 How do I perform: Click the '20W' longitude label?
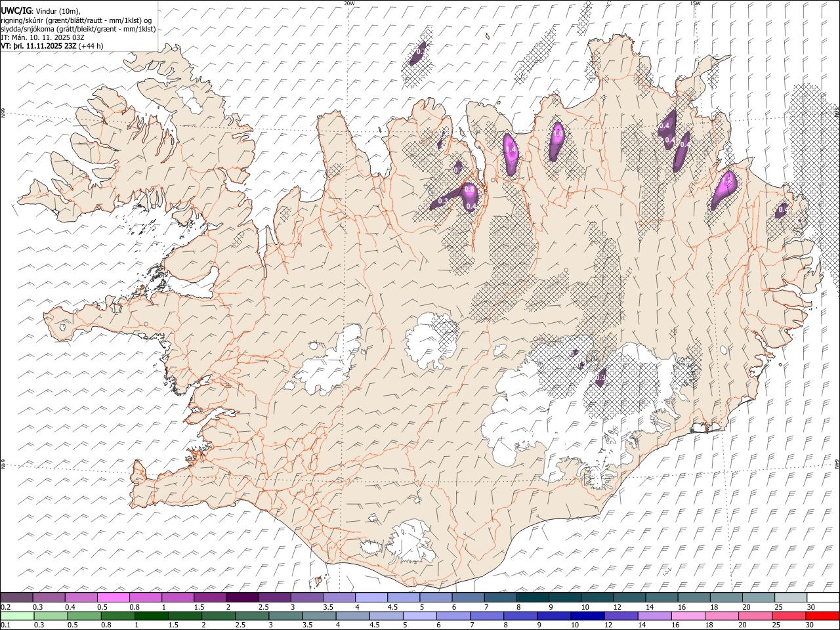[x=349, y=4]
